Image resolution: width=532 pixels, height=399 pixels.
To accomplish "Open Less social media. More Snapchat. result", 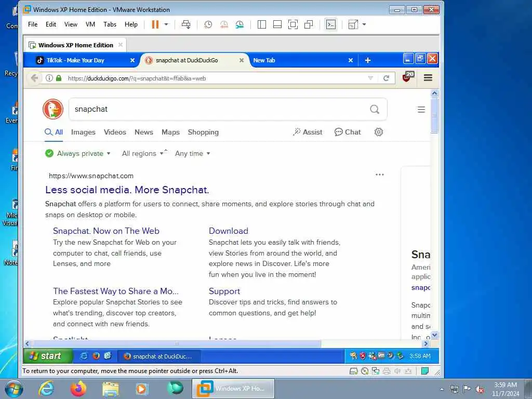I will point(127,190).
